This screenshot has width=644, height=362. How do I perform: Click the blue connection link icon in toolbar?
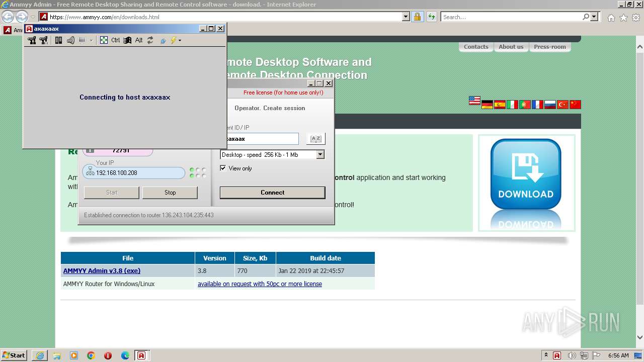(163, 40)
